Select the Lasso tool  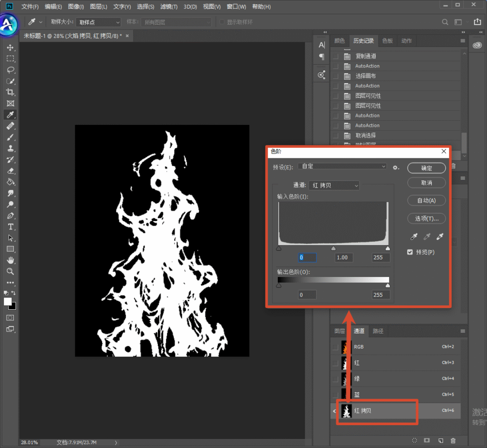click(10, 70)
